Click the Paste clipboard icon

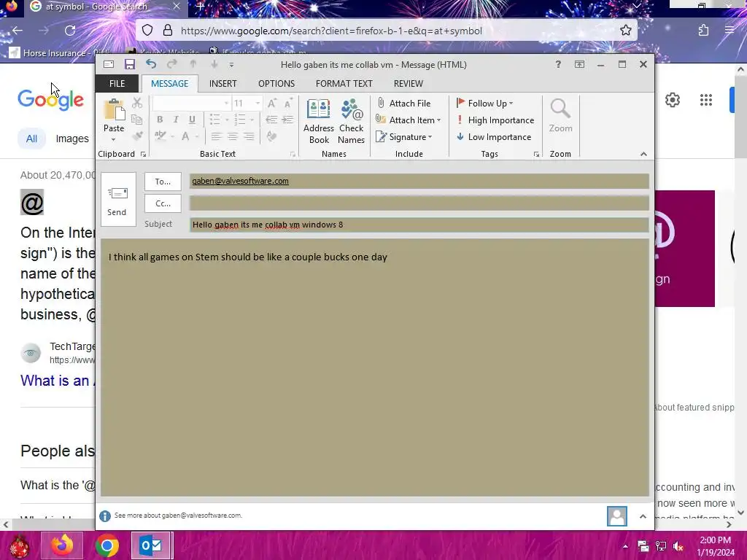point(115,110)
